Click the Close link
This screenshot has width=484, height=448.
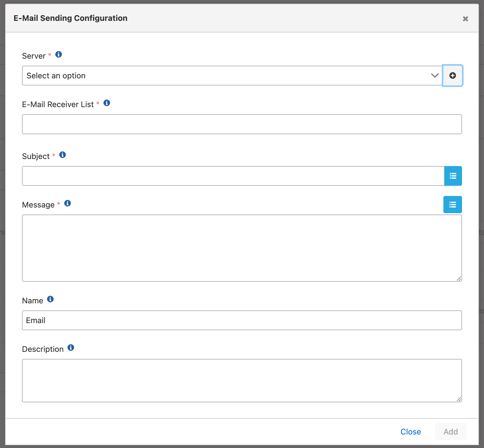point(410,431)
